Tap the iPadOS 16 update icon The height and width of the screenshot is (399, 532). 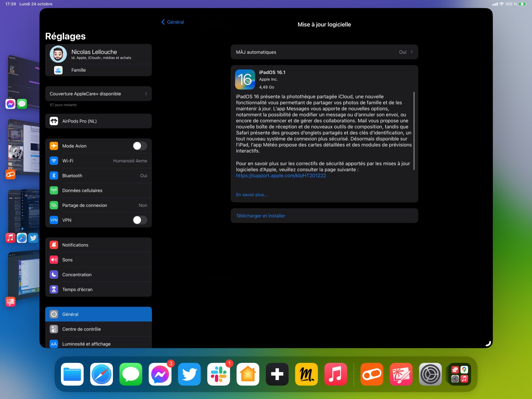coord(245,79)
